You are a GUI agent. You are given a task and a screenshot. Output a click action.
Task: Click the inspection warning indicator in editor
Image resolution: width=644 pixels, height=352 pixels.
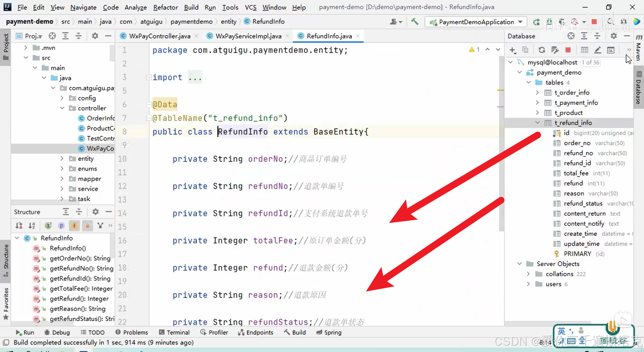(474, 50)
